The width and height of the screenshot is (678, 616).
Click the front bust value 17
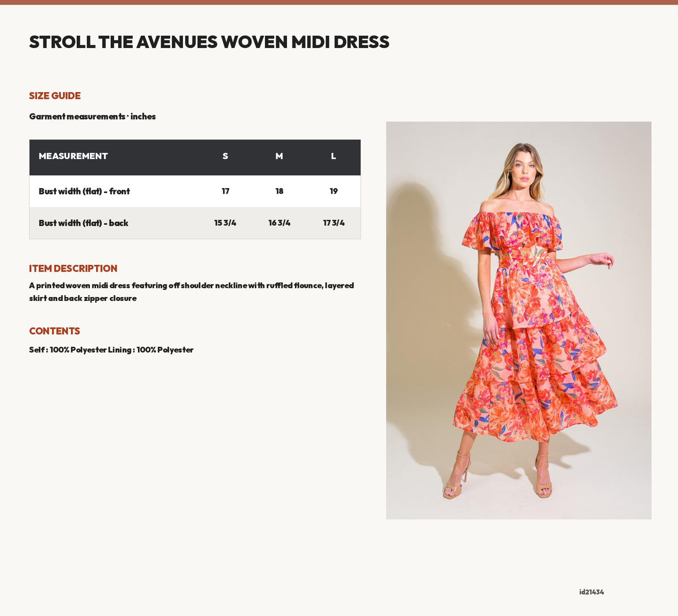(225, 191)
